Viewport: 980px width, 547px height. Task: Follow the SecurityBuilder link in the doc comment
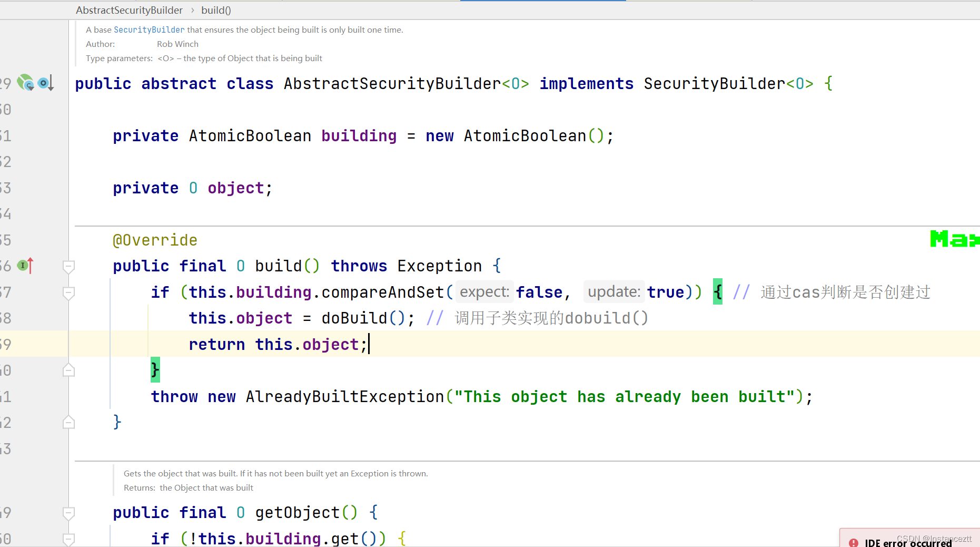[x=149, y=30]
